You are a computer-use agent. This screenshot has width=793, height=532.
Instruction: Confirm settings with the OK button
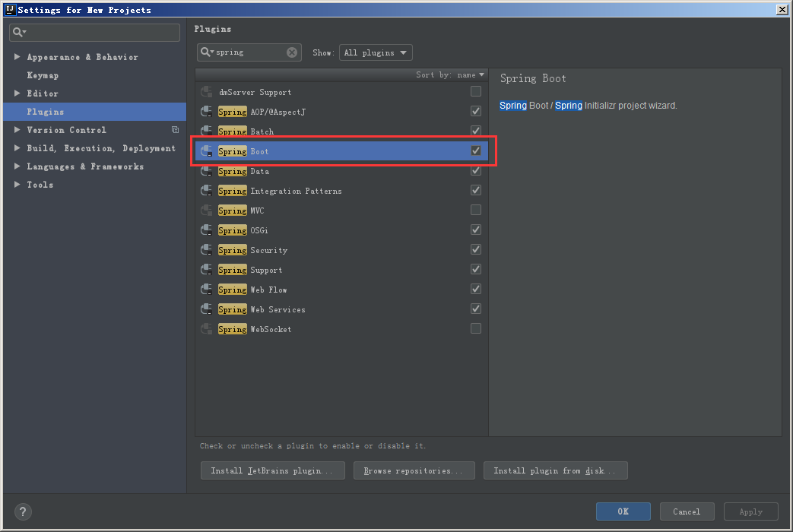[x=623, y=511]
